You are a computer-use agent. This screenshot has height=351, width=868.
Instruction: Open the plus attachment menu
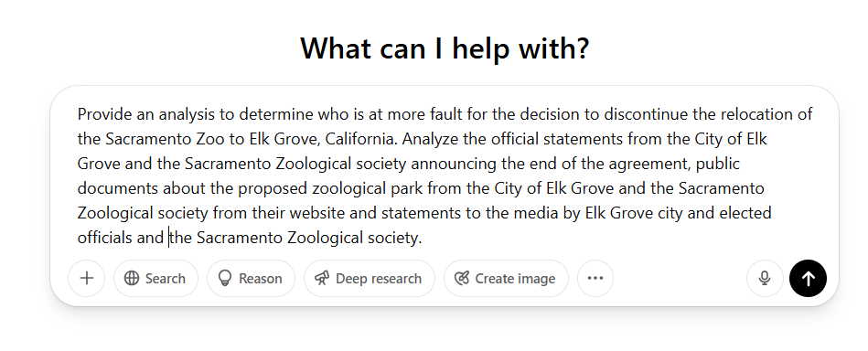[86, 279]
